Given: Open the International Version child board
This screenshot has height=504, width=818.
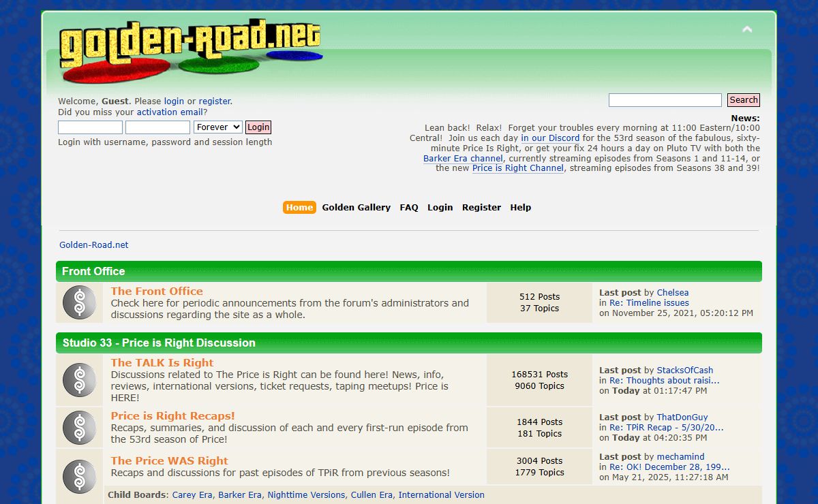Looking at the screenshot, I should (x=441, y=495).
